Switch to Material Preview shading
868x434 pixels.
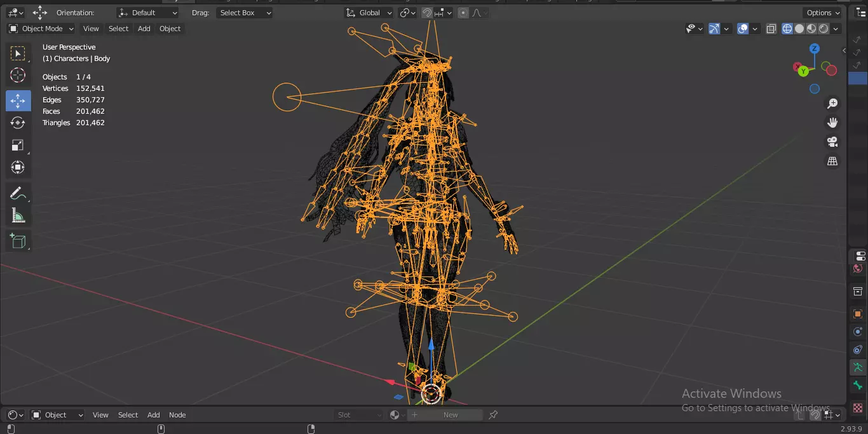[x=811, y=29]
